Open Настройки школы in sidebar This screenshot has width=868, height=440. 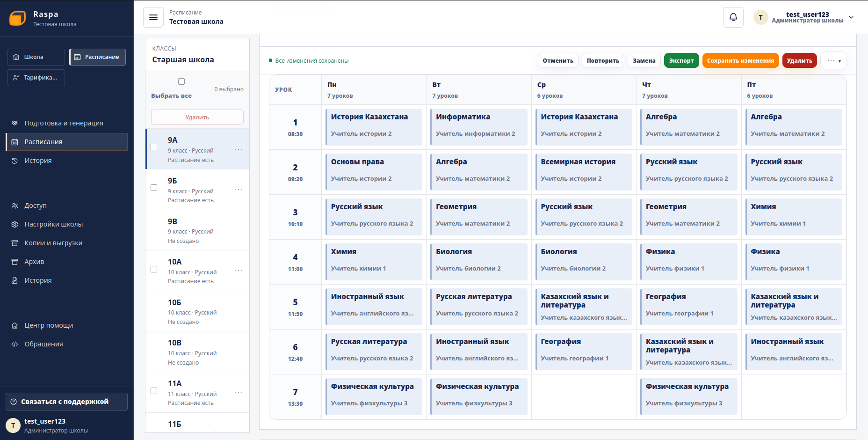66,224
